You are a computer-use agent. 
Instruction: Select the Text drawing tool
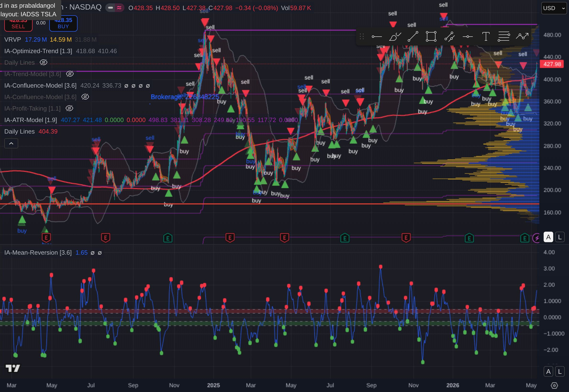pyautogui.click(x=486, y=37)
